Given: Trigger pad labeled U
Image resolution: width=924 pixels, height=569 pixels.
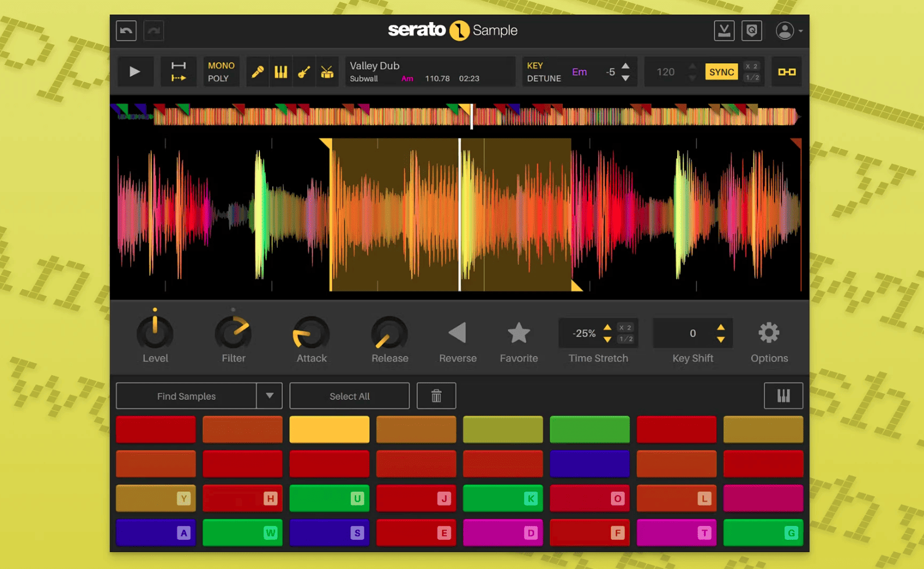Looking at the screenshot, I should (x=329, y=498).
